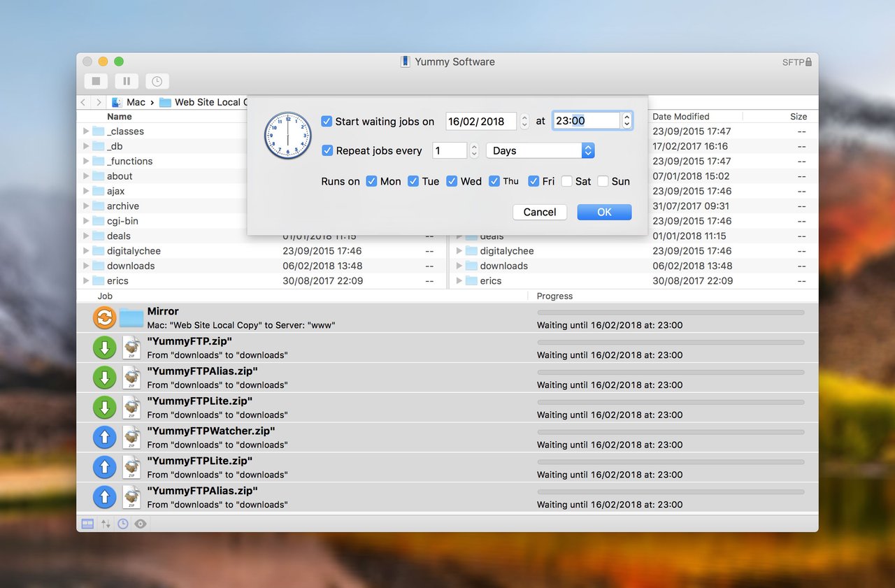Click progress bar of "YummyFTPWatcher.zip" job

click(x=671, y=432)
